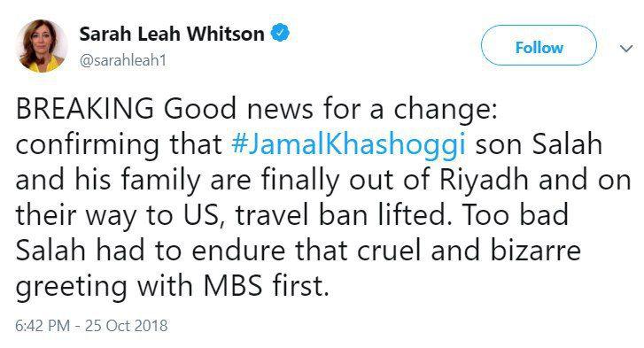Click the text 'son Salah' after the hashtag

[539, 144]
